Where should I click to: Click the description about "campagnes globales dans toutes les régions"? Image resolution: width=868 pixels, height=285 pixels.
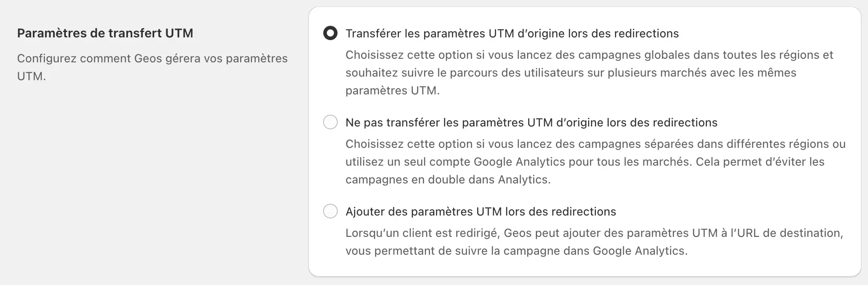point(589,55)
